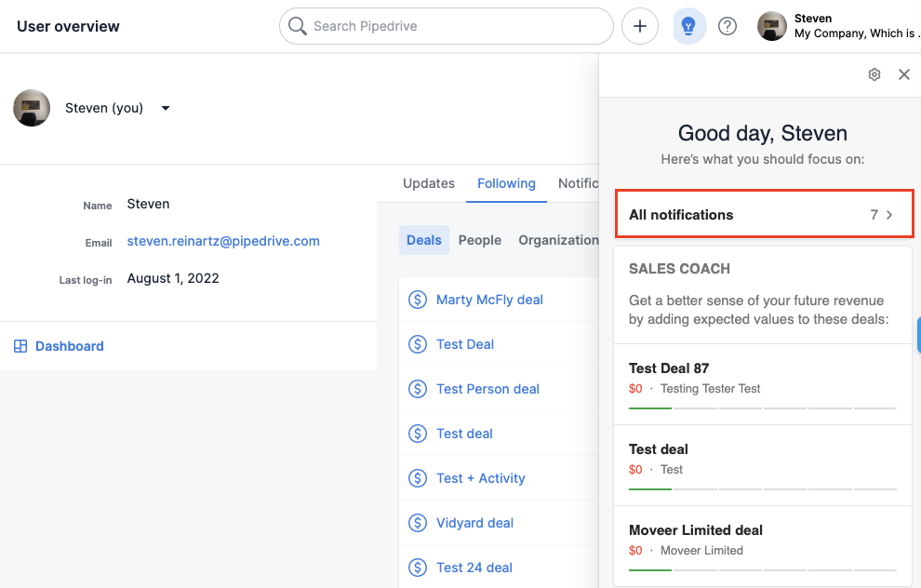Switch to the Notifications tab
This screenshot has width=921, height=588.
coord(578,183)
